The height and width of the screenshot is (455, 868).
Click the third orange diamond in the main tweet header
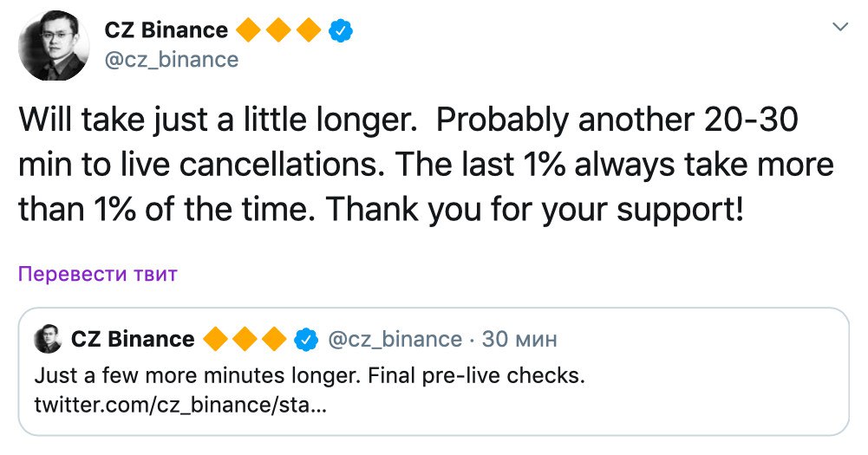(x=309, y=31)
